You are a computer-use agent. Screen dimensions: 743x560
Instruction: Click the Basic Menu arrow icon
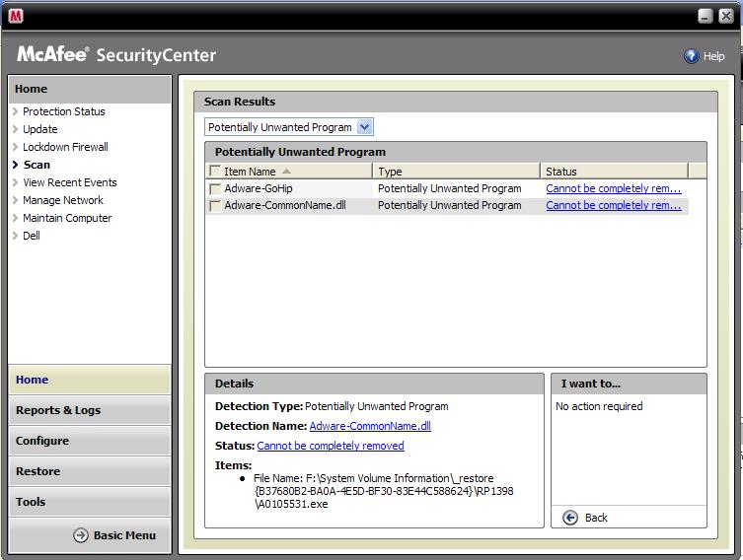[81, 535]
